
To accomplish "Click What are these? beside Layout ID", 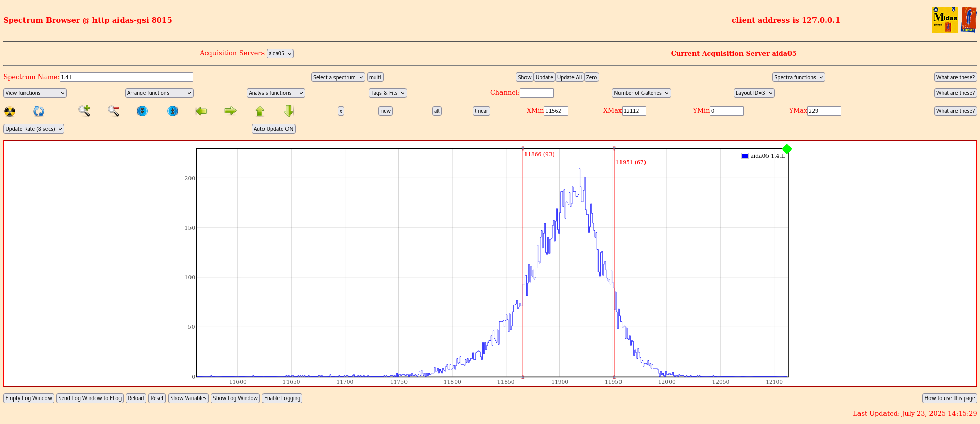I will click(955, 93).
